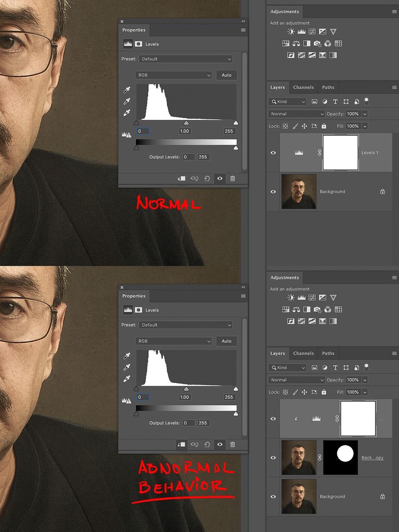Grab midtone input slider in upper histogram
Image resolution: width=399 pixels, height=532 pixels.
186,123
